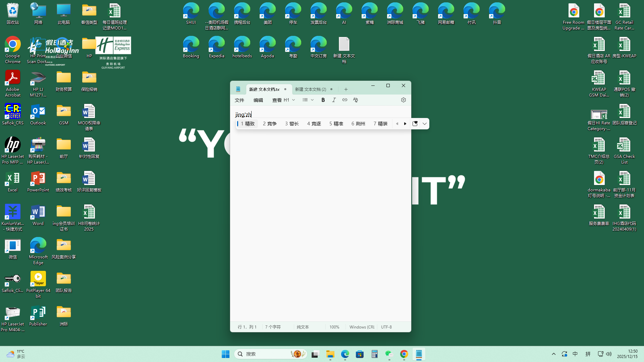Expand the IME candidate list chevron
The height and width of the screenshot is (362, 644).
[425, 124]
